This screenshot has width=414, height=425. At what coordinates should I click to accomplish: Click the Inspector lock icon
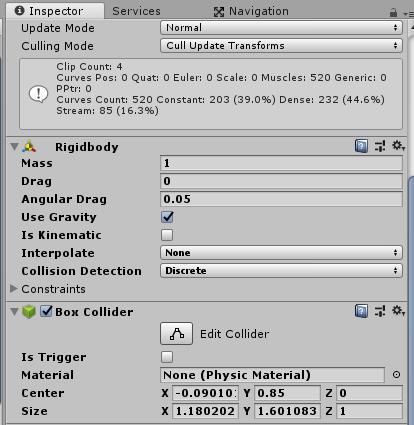click(x=393, y=13)
